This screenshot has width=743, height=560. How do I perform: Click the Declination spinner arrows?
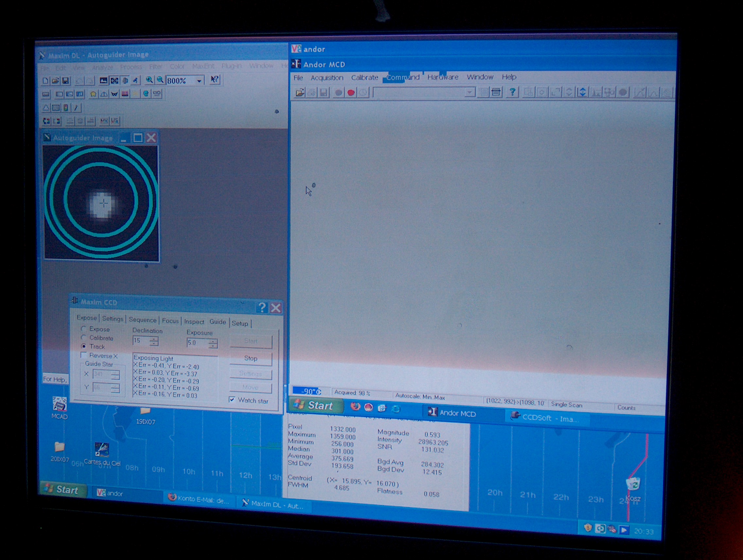tap(154, 341)
